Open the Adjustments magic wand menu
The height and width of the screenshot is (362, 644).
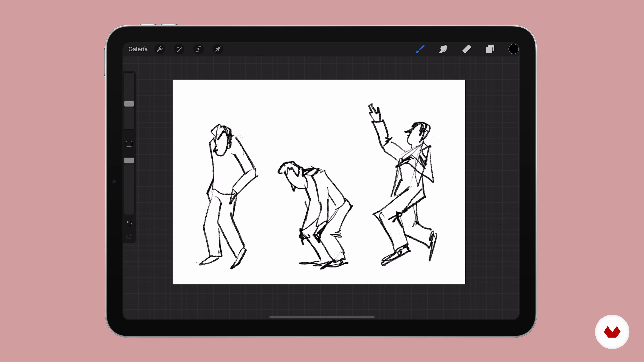pos(179,49)
